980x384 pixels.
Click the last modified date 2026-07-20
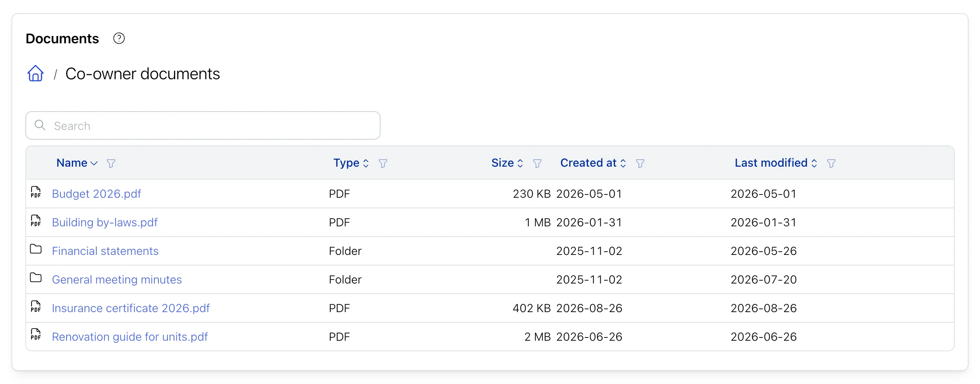click(764, 279)
